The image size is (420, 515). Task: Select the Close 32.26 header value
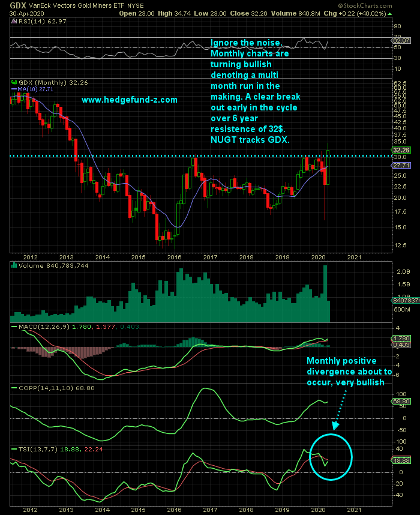pos(248,13)
